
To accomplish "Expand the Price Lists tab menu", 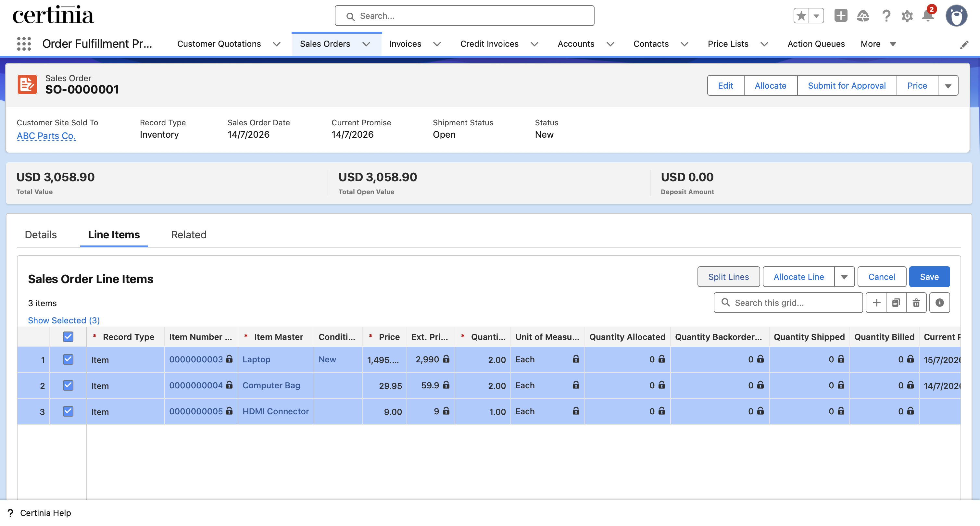I will click(x=764, y=44).
